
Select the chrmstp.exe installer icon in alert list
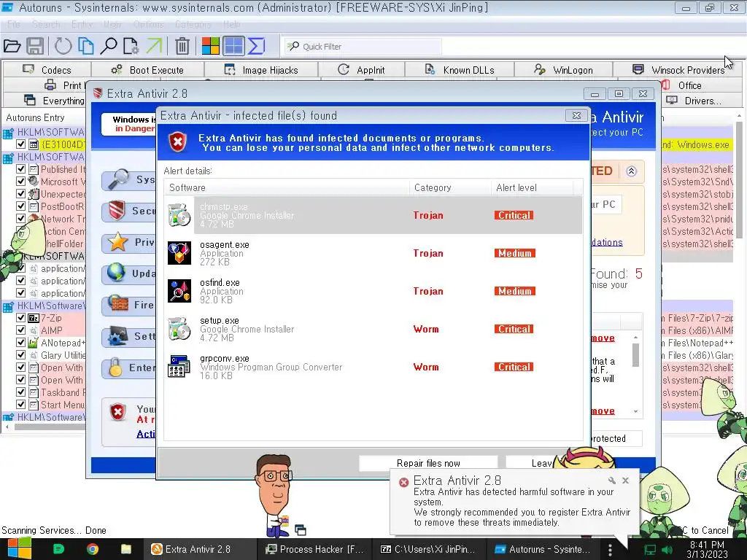click(x=179, y=215)
